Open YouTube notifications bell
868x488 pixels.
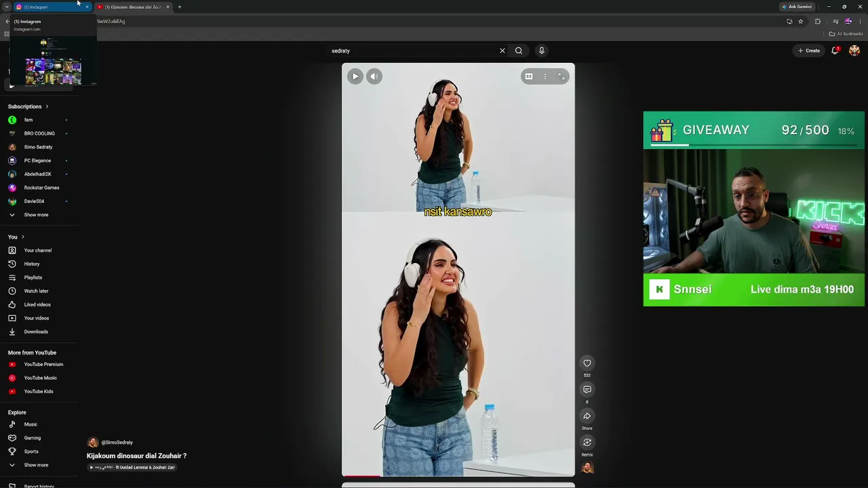coord(835,51)
